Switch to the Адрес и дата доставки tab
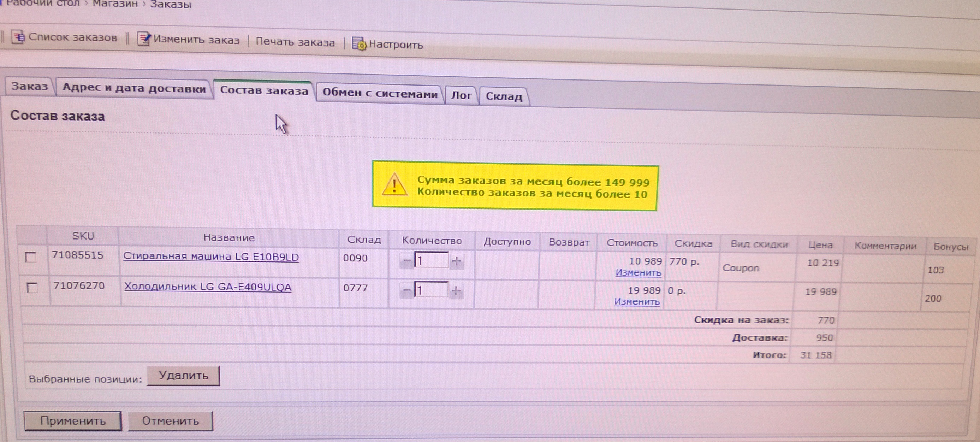Viewport: 980px width, 442px height. coord(133,88)
